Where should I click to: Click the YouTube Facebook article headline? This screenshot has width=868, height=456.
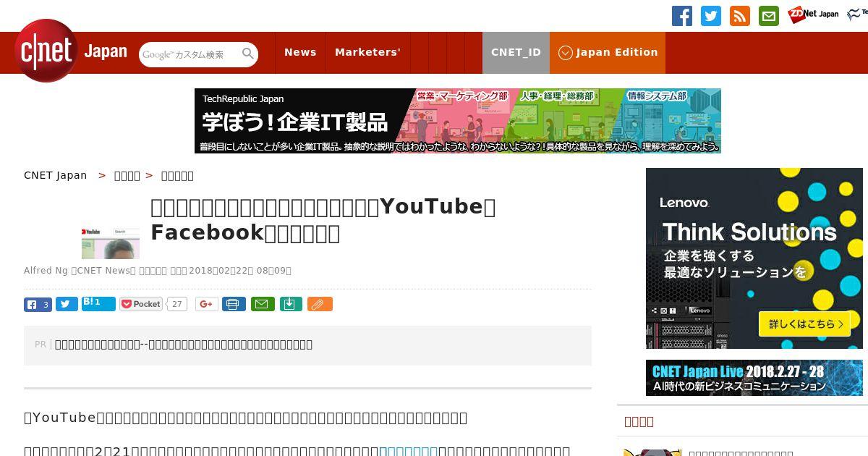323,219
